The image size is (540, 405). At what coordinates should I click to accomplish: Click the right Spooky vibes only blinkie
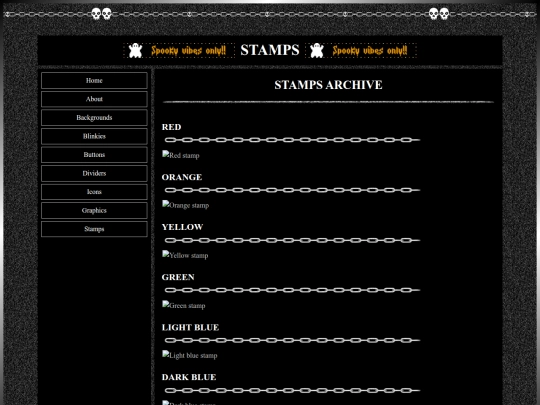pyautogui.click(x=361, y=51)
